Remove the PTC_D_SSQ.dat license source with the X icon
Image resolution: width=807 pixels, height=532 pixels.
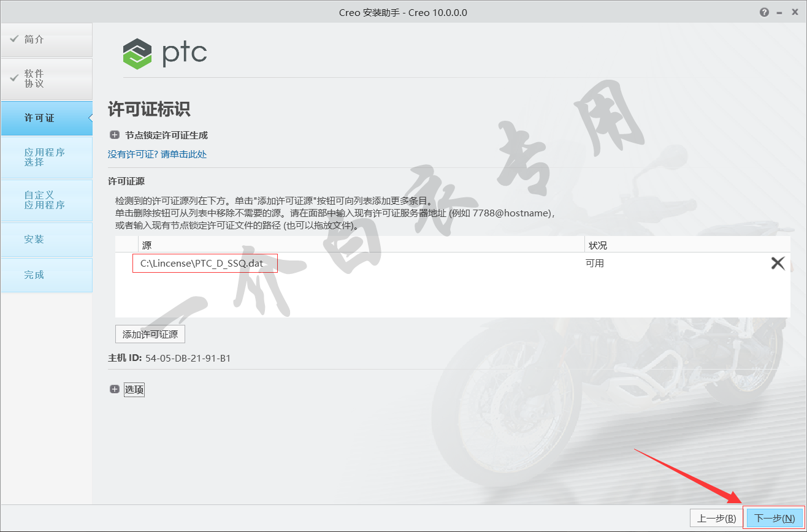point(778,264)
